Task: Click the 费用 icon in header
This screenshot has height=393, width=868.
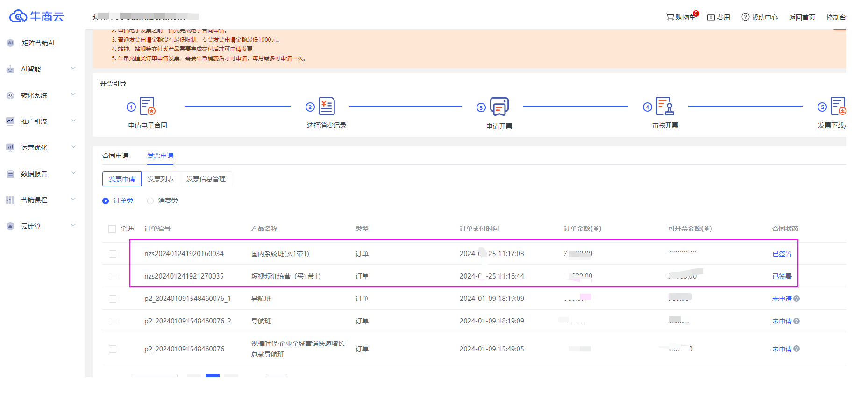Action: tap(711, 17)
